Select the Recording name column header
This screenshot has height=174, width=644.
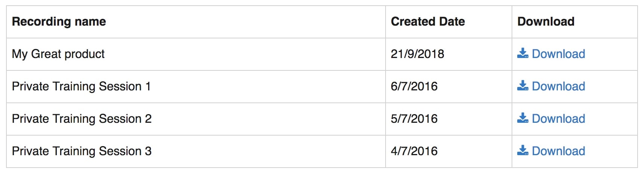click(59, 21)
